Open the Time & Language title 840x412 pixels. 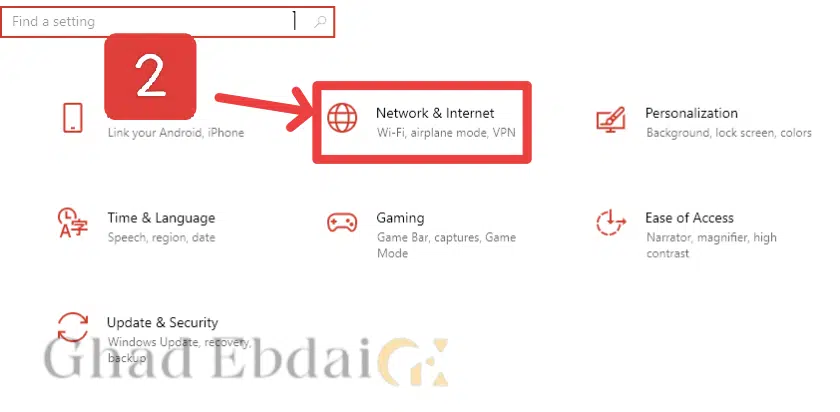point(161,218)
